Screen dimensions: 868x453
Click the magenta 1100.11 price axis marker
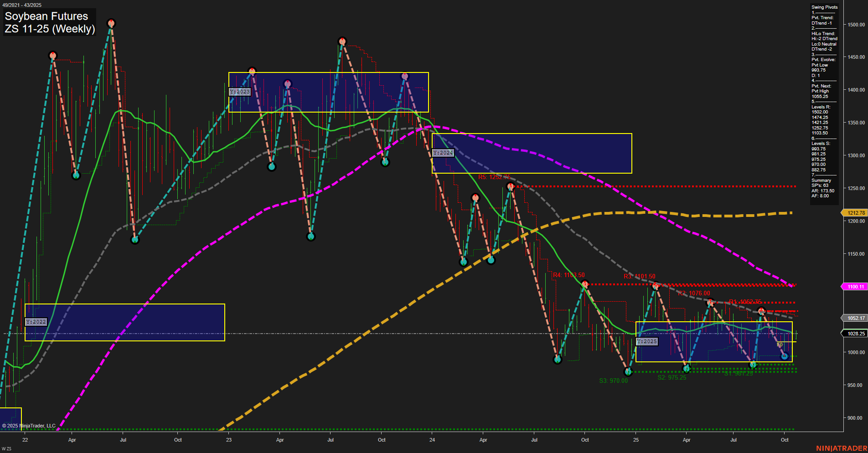pyautogui.click(x=854, y=286)
